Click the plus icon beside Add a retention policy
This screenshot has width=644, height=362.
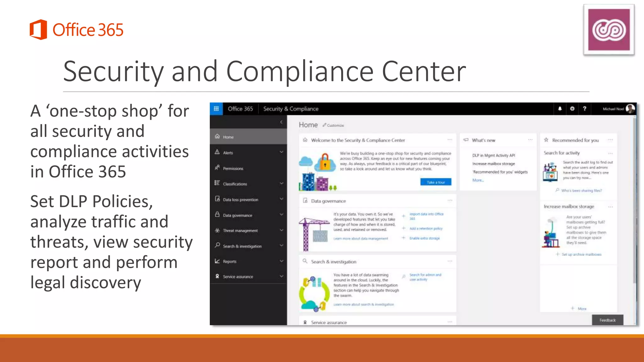coord(403,228)
